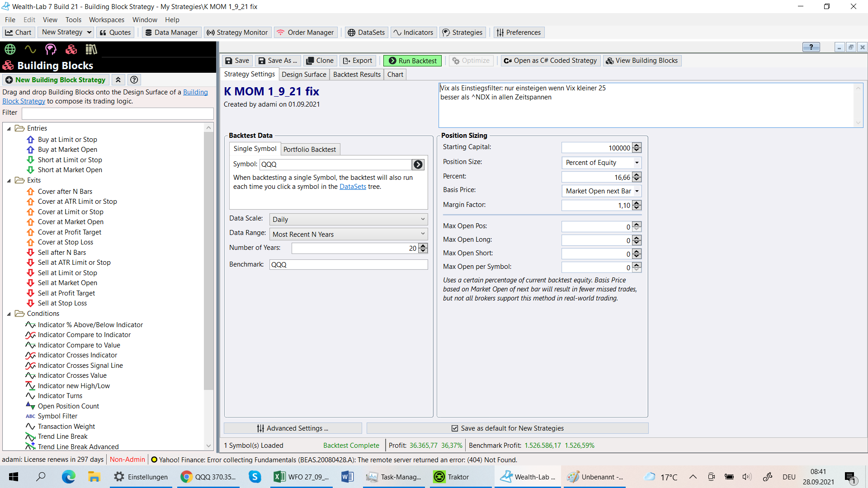The height and width of the screenshot is (488, 868).
Task: Click the Building Blocks sidebar icon
Action: point(71,49)
